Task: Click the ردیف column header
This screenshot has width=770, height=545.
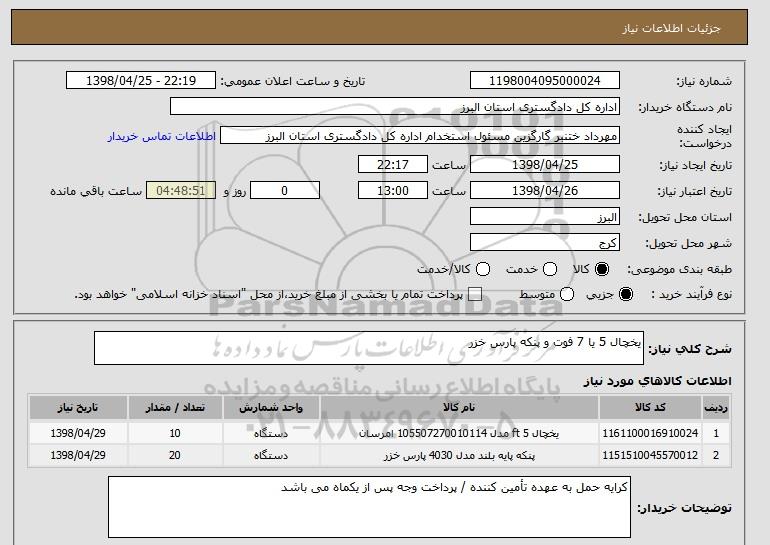Action: coord(716,408)
